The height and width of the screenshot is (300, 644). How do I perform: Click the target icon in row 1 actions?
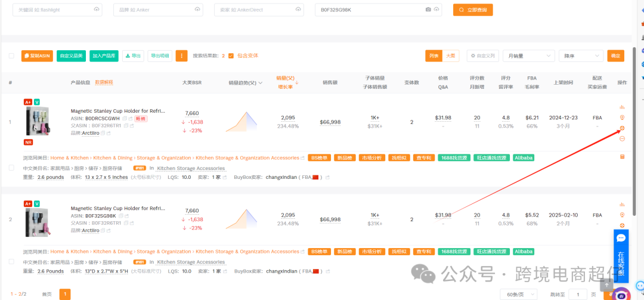pyautogui.click(x=622, y=128)
